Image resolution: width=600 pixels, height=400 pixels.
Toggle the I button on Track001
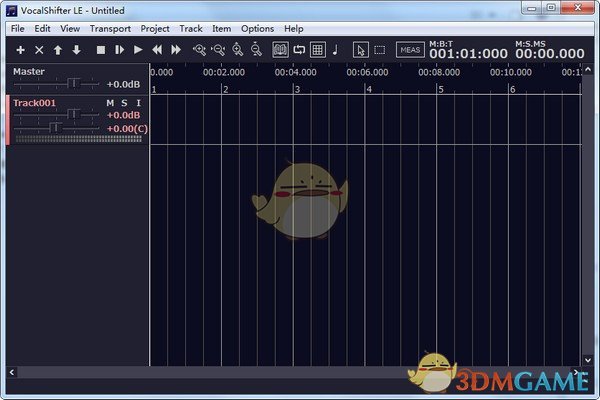(x=139, y=103)
